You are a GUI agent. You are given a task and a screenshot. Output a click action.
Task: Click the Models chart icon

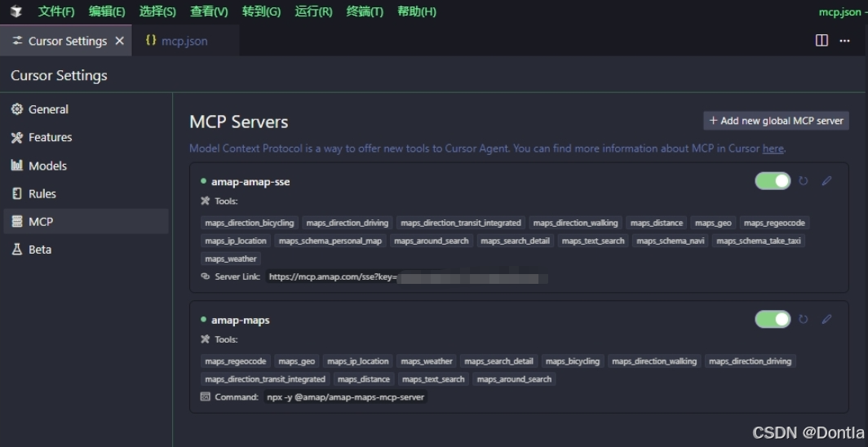coord(17,165)
